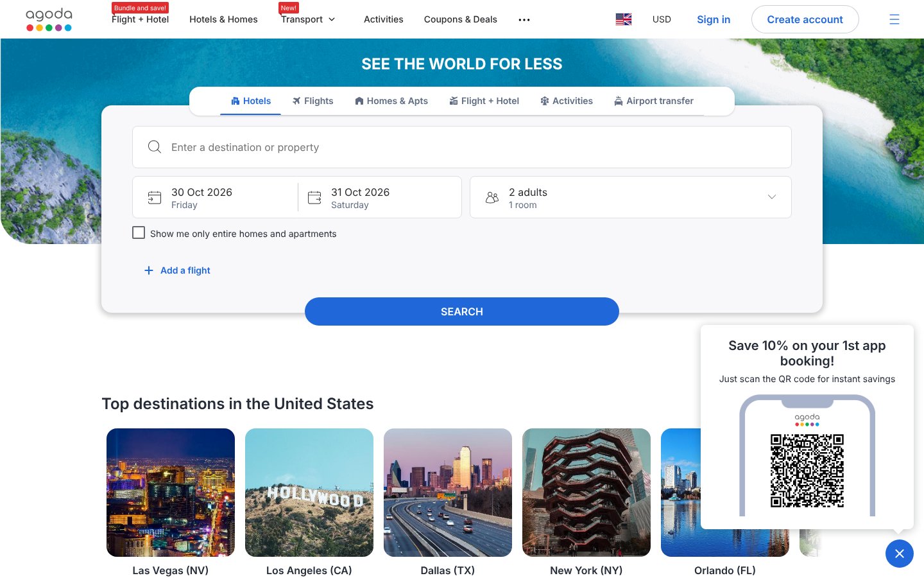
Task: Open Hotels & Homes in top navigation
Action: point(223,19)
